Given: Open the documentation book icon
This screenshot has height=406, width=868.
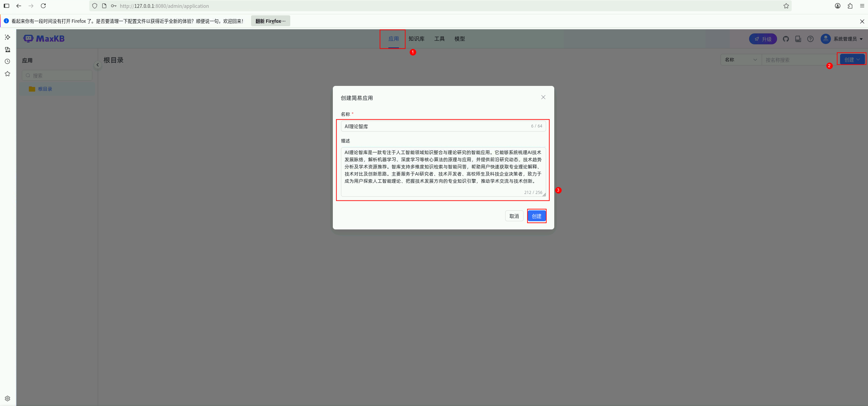Looking at the screenshot, I should [x=798, y=39].
